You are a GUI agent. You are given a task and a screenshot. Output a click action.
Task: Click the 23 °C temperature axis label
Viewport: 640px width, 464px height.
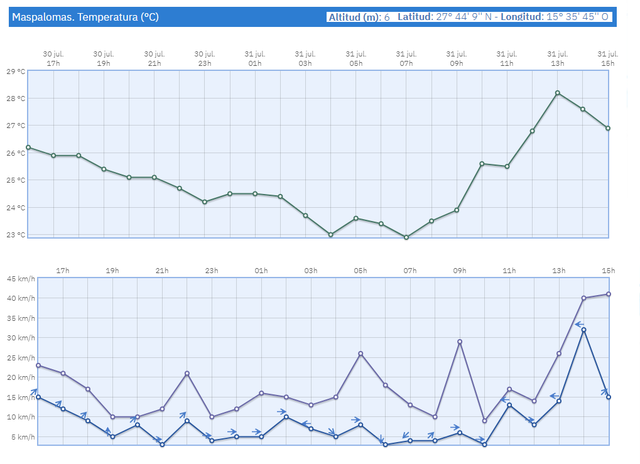coord(16,235)
